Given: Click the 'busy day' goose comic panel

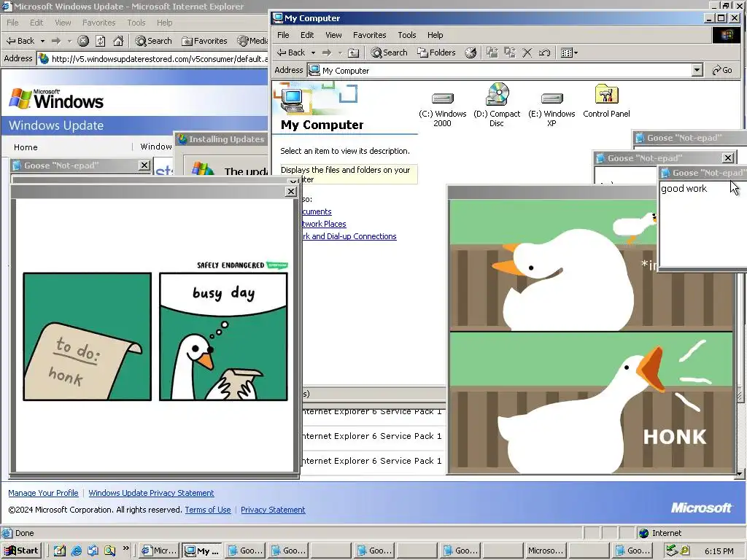Looking at the screenshot, I should [223, 337].
